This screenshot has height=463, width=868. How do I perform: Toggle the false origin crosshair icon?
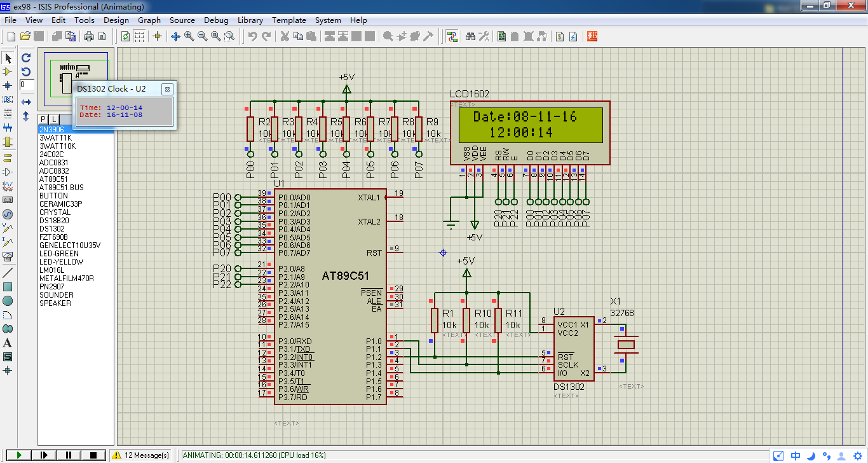click(x=157, y=36)
